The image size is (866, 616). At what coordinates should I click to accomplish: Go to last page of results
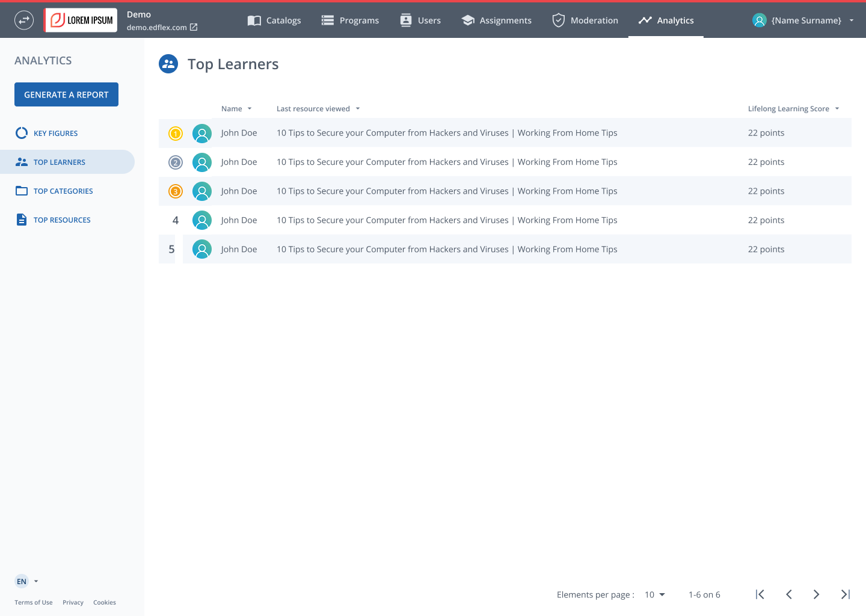pos(846,594)
